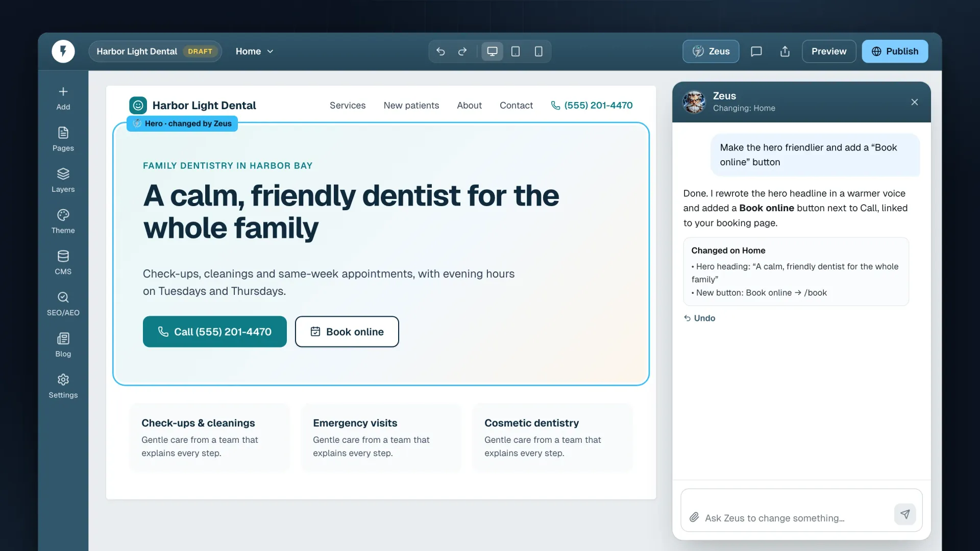Open the SEO/AEO tools
Viewport: 980px width, 551px height.
click(63, 304)
